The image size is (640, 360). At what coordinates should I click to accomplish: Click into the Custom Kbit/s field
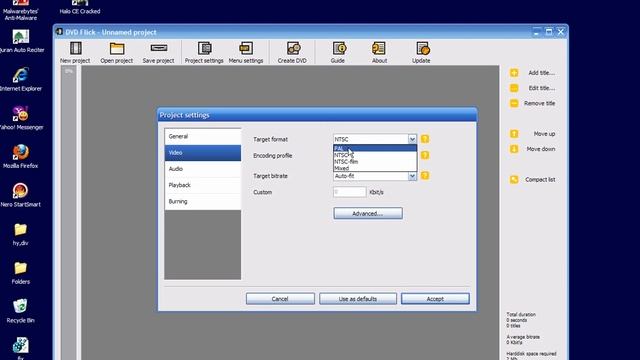pyautogui.click(x=349, y=192)
